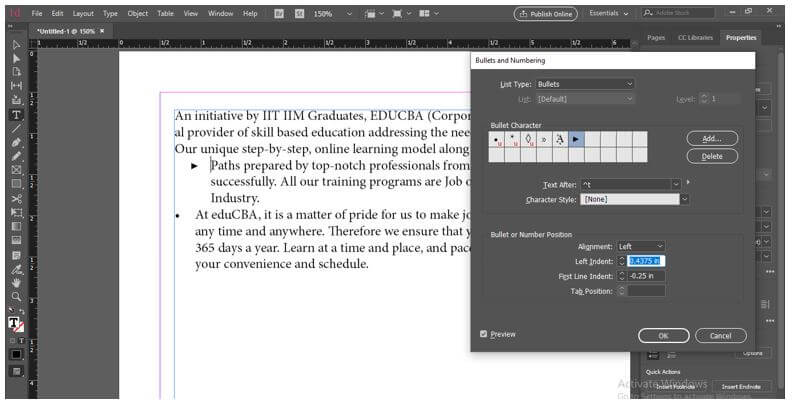Select the Gradient Feather tool
The image size is (795, 410).
pyautogui.click(x=16, y=240)
